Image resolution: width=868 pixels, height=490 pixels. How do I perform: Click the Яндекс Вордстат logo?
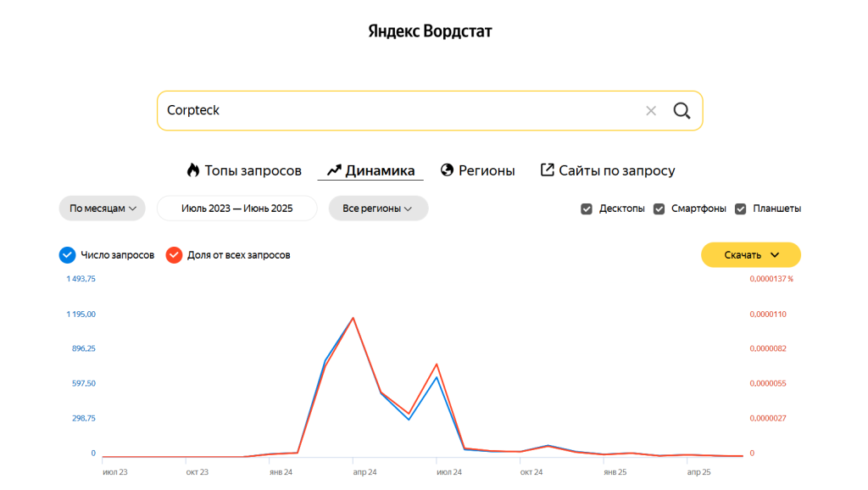point(430,32)
